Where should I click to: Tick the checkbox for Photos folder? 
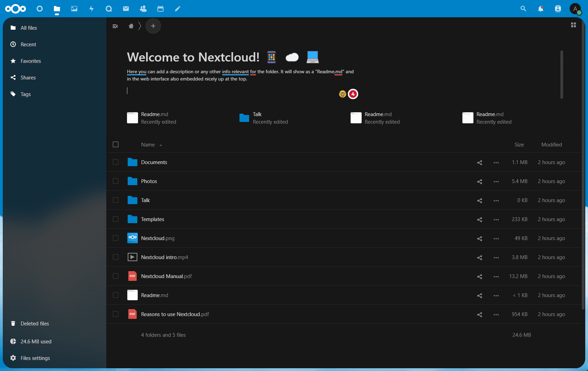tap(116, 181)
